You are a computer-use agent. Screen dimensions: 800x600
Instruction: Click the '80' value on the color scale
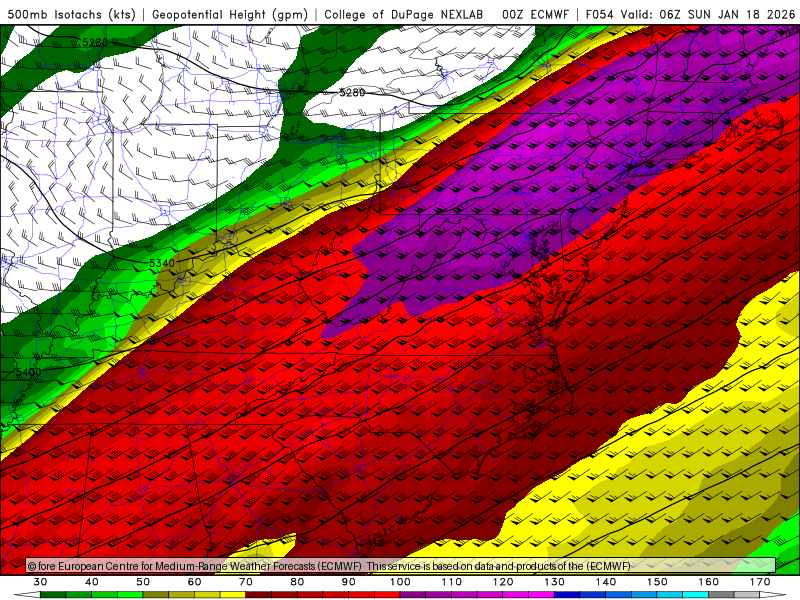pos(297,582)
